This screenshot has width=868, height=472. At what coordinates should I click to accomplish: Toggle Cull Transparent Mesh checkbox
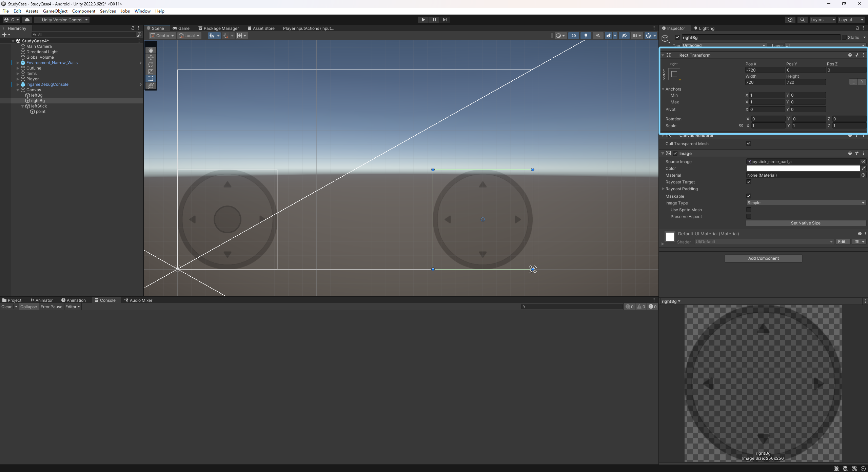click(749, 143)
